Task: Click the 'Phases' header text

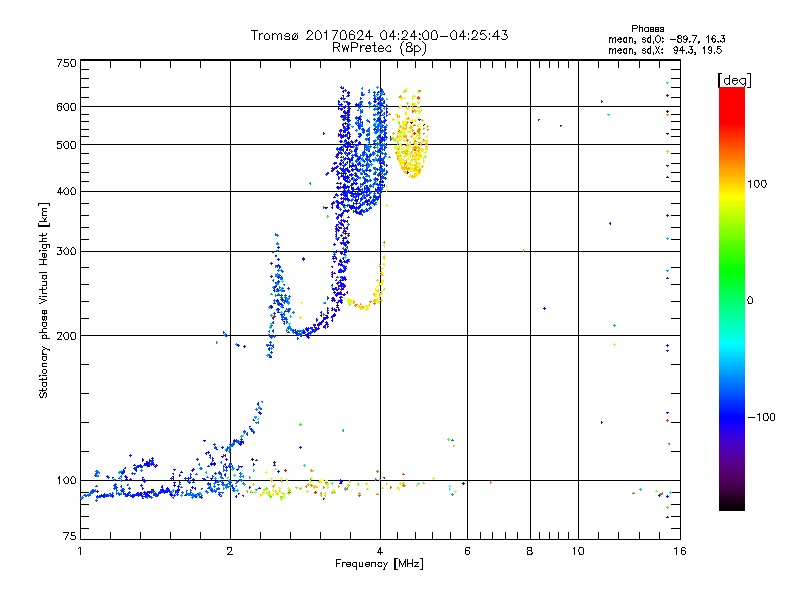Action: (x=647, y=29)
